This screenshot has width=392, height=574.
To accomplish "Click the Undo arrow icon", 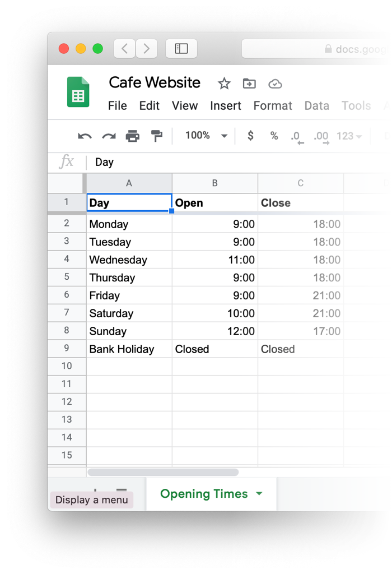I will (x=85, y=136).
